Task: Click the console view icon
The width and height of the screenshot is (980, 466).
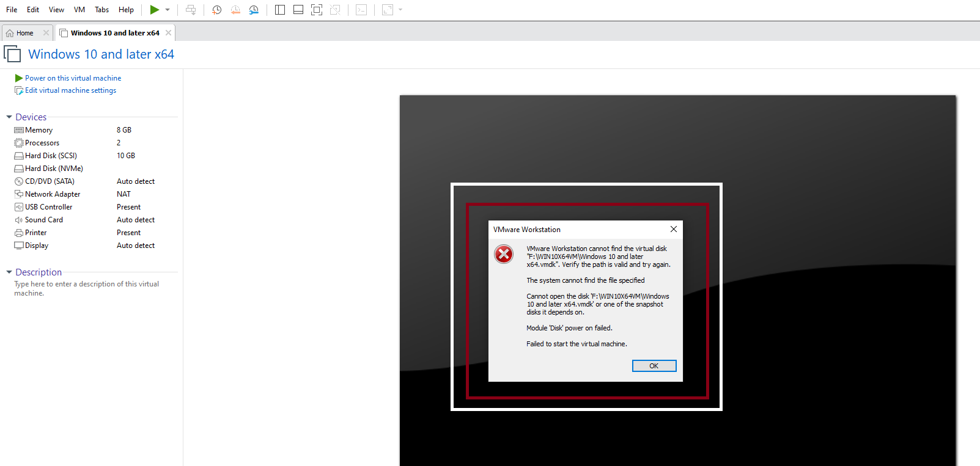Action: [361, 10]
